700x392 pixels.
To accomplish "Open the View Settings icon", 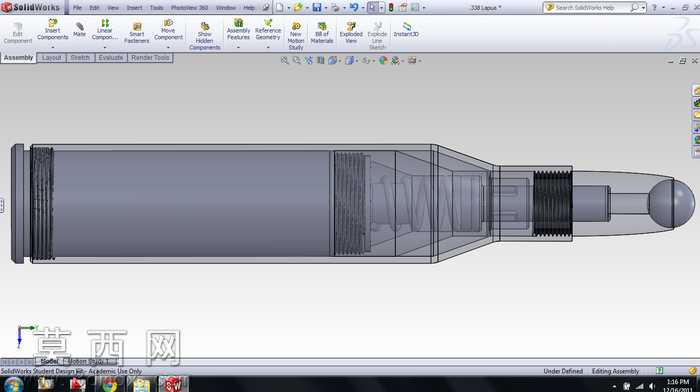I will pos(412,60).
